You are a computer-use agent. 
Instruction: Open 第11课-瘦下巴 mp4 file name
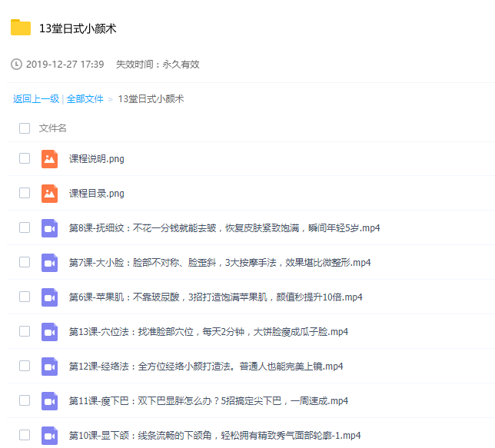pyautogui.click(x=208, y=401)
